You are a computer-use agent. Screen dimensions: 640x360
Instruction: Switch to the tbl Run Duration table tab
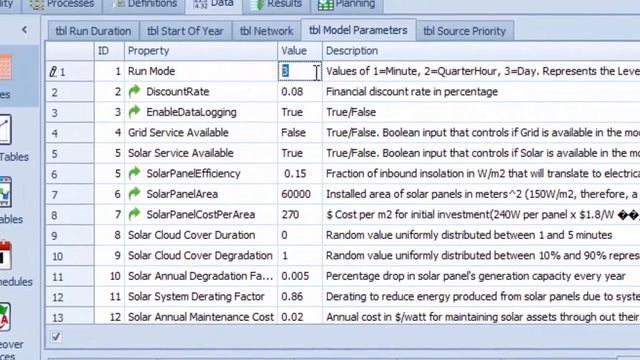point(93,31)
